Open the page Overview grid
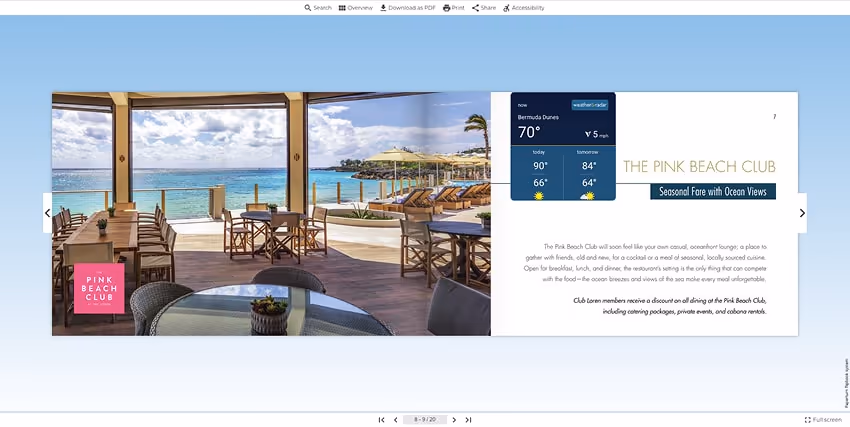The image size is (850, 427). click(356, 8)
